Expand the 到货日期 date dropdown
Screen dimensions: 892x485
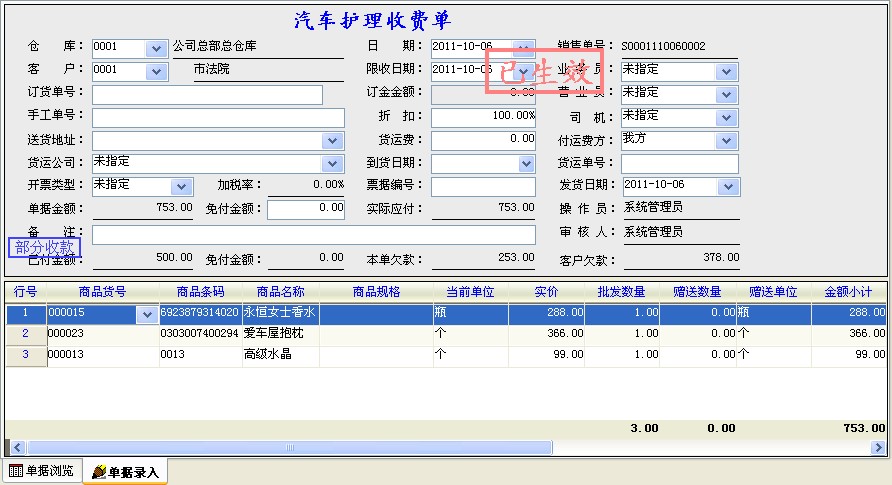pyautogui.click(x=525, y=163)
